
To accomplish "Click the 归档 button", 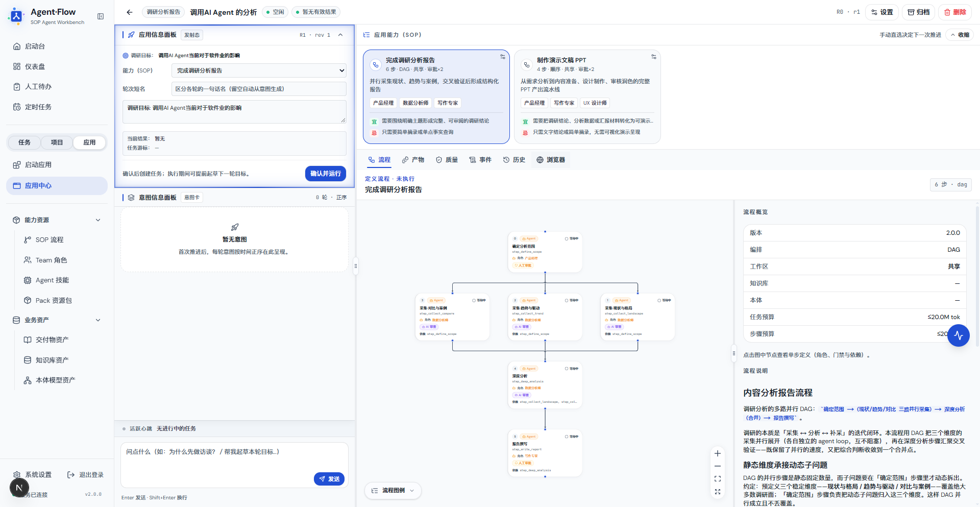I will click(919, 12).
